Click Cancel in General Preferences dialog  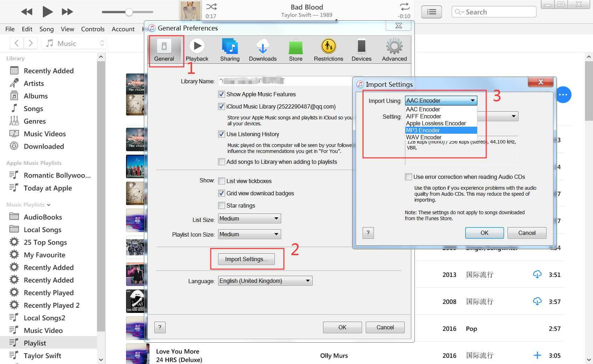pos(385,327)
